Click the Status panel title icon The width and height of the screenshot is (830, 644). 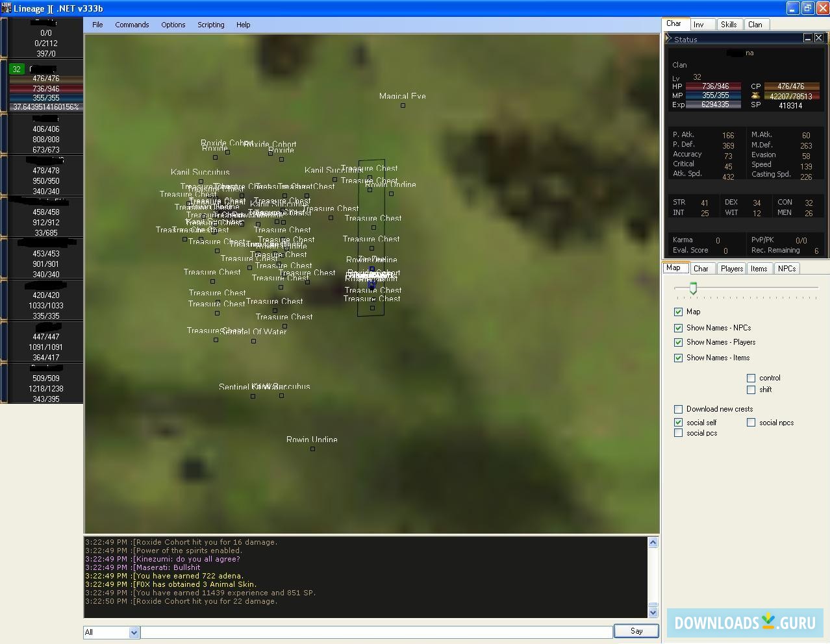pyautogui.click(x=668, y=39)
